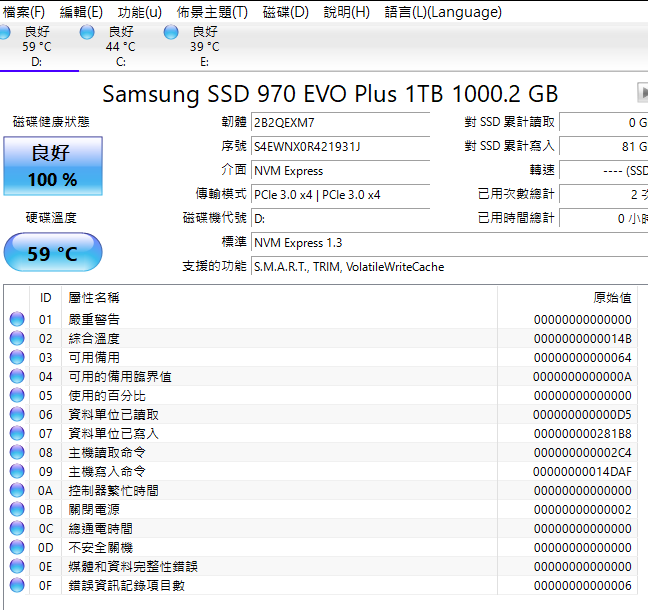This screenshot has height=610, width=648.
Task: Select the 主機讀取命令 attribute name
Action: [x=107, y=453]
